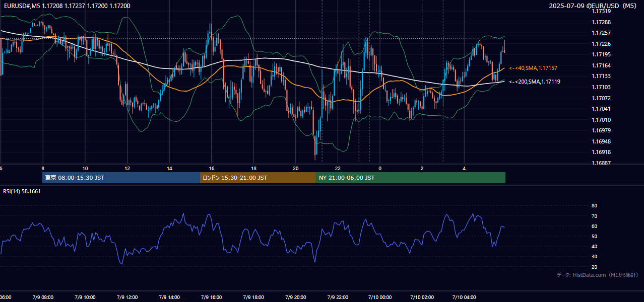This screenshot has width=644, height=302.
Task: Click RSI scale level 30
Action: (x=594, y=257)
